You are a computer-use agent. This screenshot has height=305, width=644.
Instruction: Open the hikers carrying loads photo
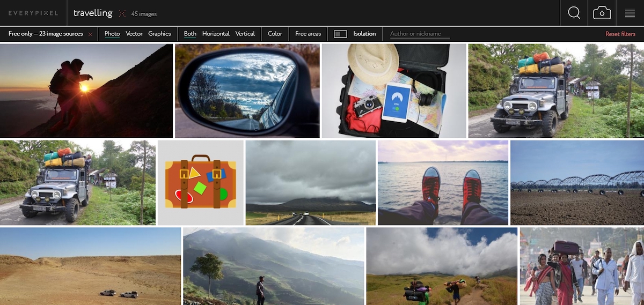click(442, 266)
